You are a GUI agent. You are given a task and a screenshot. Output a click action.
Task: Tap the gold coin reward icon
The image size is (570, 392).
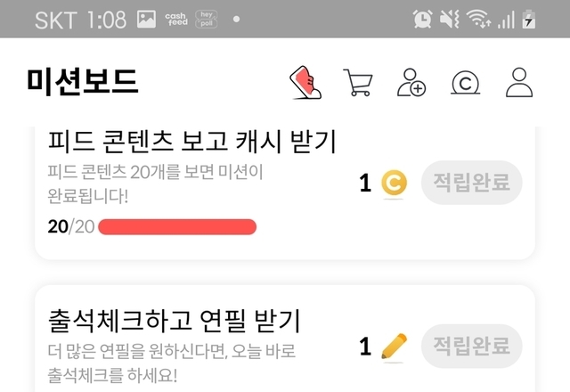click(393, 184)
